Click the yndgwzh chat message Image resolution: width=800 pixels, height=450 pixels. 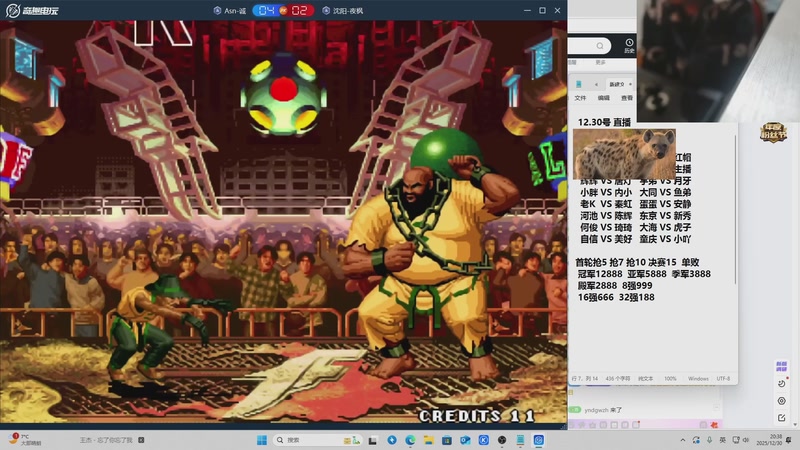point(603,410)
